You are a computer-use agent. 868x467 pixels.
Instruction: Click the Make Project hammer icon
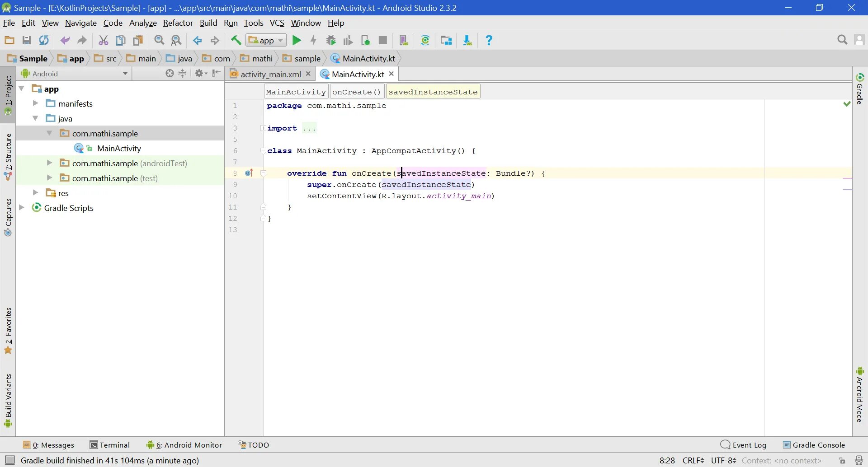click(236, 41)
